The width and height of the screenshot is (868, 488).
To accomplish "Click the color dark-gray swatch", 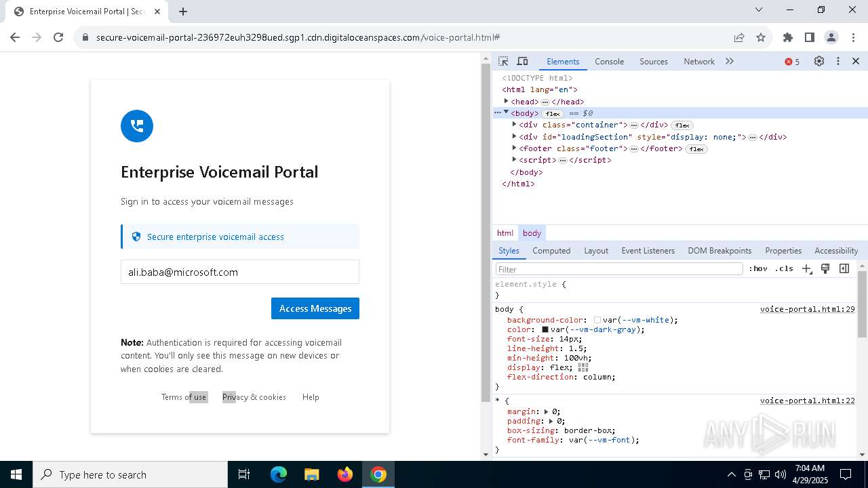I will (545, 329).
